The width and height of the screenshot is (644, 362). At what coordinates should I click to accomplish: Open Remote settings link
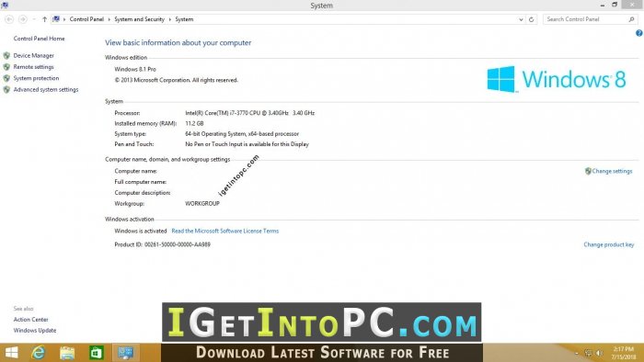(x=33, y=67)
